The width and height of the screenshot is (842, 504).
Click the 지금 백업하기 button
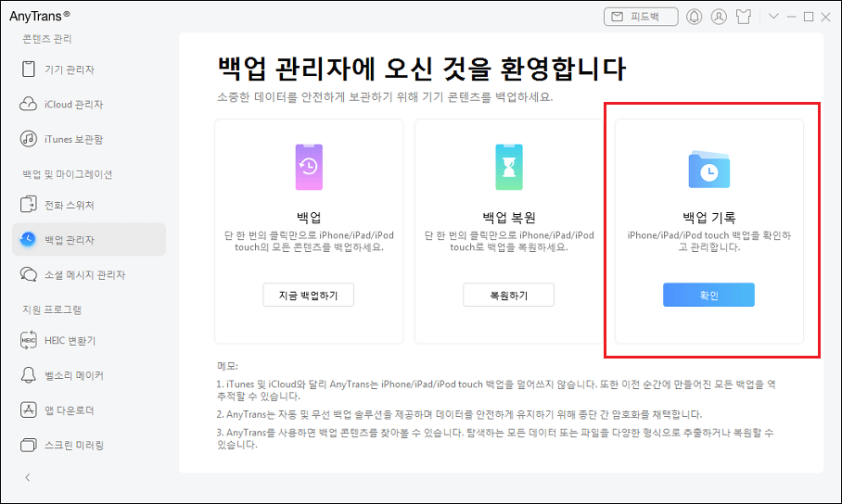pyautogui.click(x=308, y=295)
